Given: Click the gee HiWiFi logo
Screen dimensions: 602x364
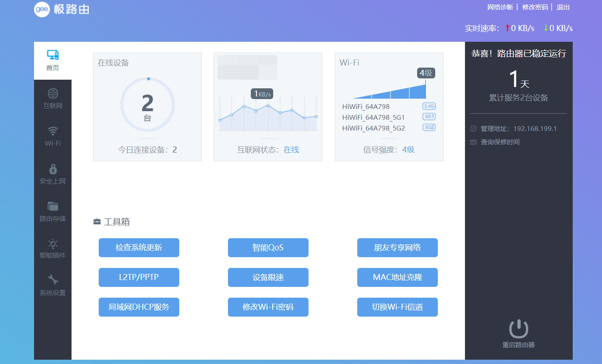Looking at the screenshot, I should 42,9.
